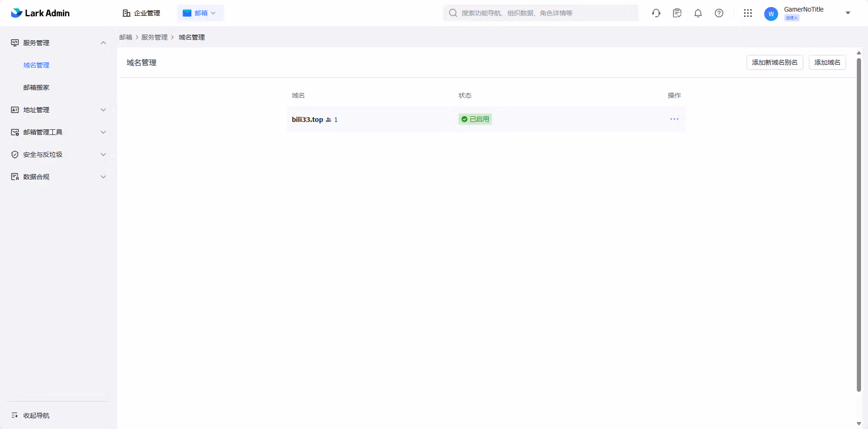Click the search box in the header
The image size is (868, 429).
pyautogui.click(x=540, y=13)
